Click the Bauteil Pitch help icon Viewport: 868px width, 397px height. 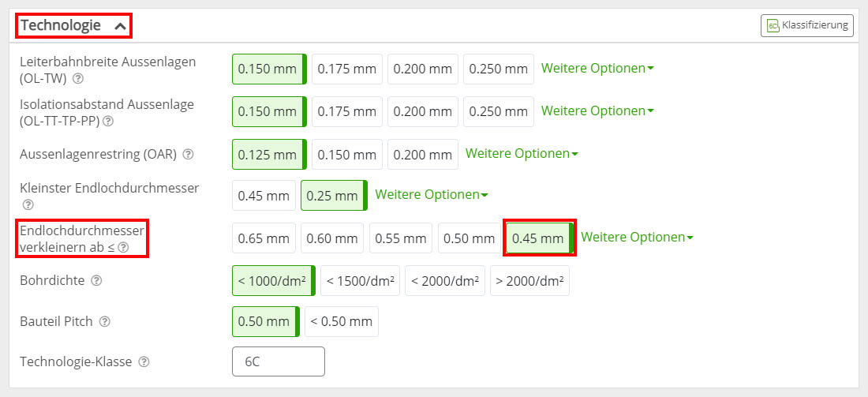click(x=105, y=322)
